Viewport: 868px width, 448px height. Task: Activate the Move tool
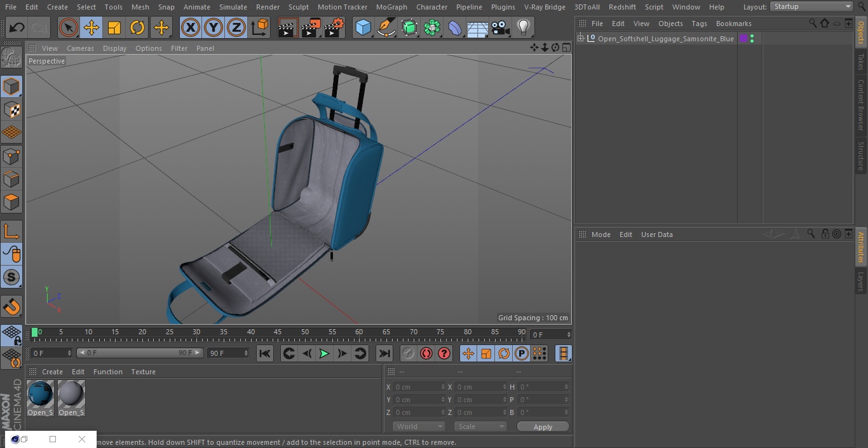point(92,27)
